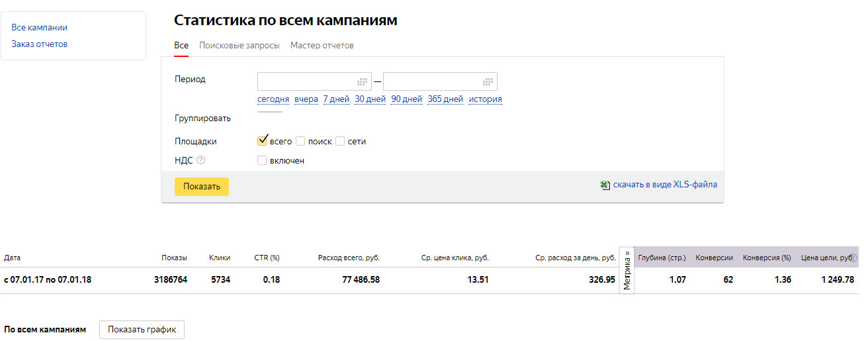Select the «вчера» period link
The height and width of the screenshot is (341, 868).
(x=306, y=99)
